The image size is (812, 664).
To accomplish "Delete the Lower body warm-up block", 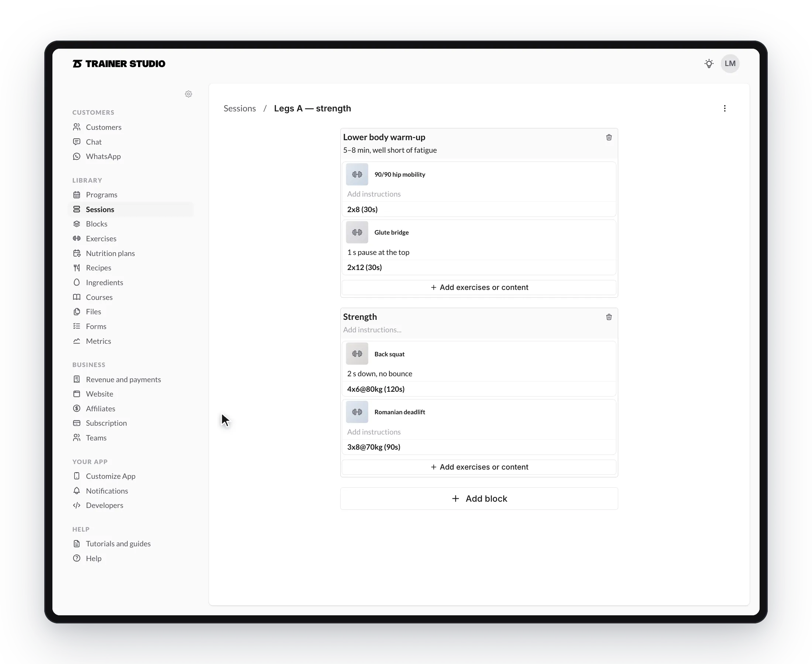I will (609, 137).
